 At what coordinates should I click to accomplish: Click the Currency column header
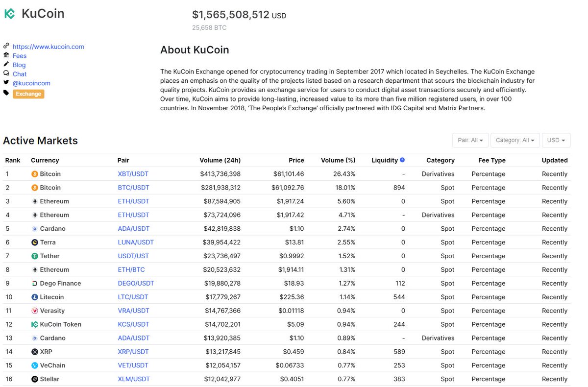pos(45,160)
